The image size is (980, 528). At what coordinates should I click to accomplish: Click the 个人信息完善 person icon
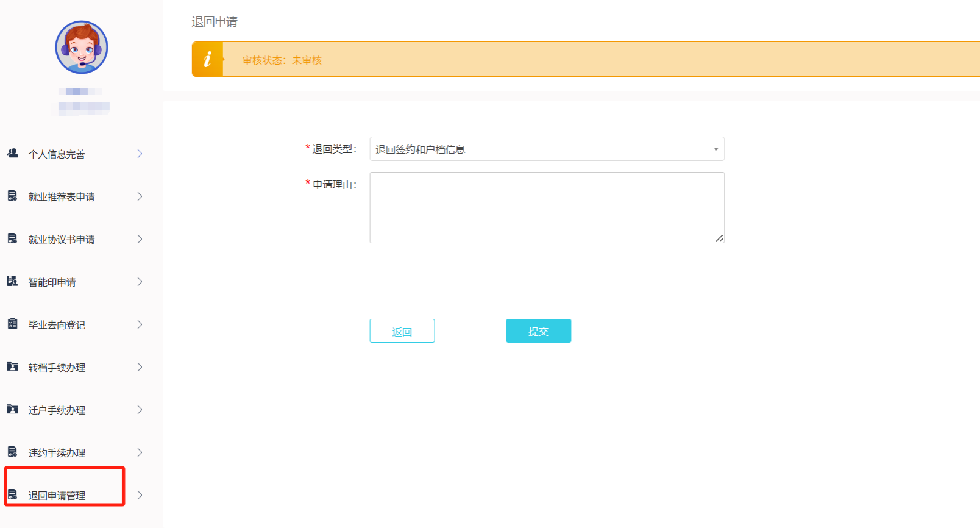[13, 153]
